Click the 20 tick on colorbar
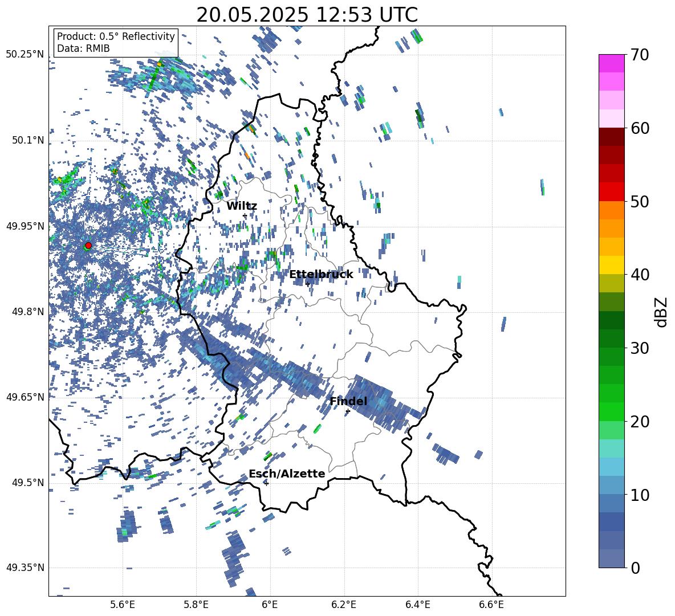Viewport: 675px width, 616px height. pyautogui.click(x=639, y=421)
